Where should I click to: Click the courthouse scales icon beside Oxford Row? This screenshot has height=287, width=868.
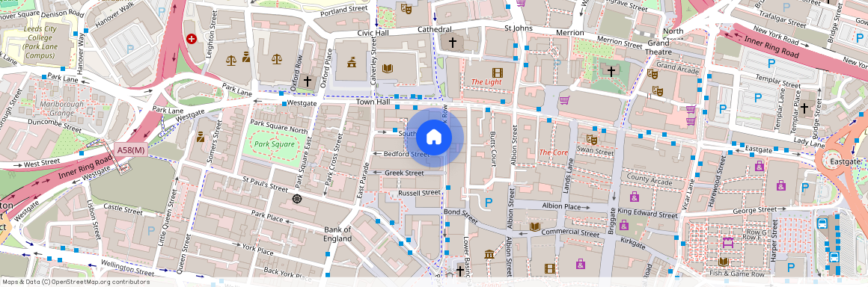[277, 59]
